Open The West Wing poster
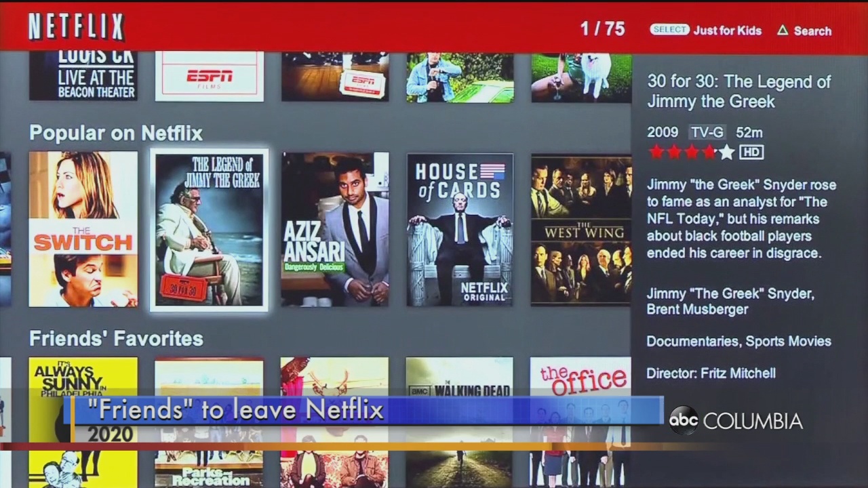 coord(580,229)
